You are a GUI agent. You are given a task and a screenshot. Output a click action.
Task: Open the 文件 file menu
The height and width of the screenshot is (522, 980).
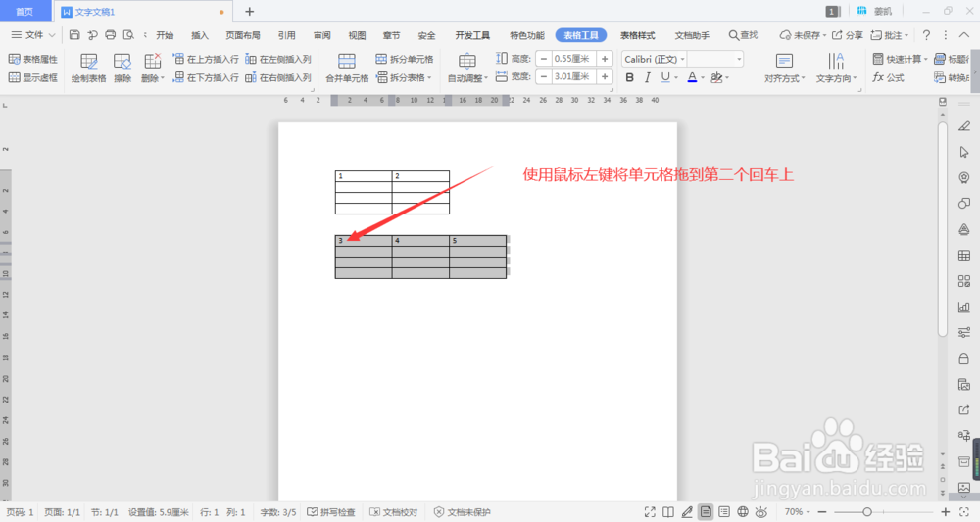33,35
